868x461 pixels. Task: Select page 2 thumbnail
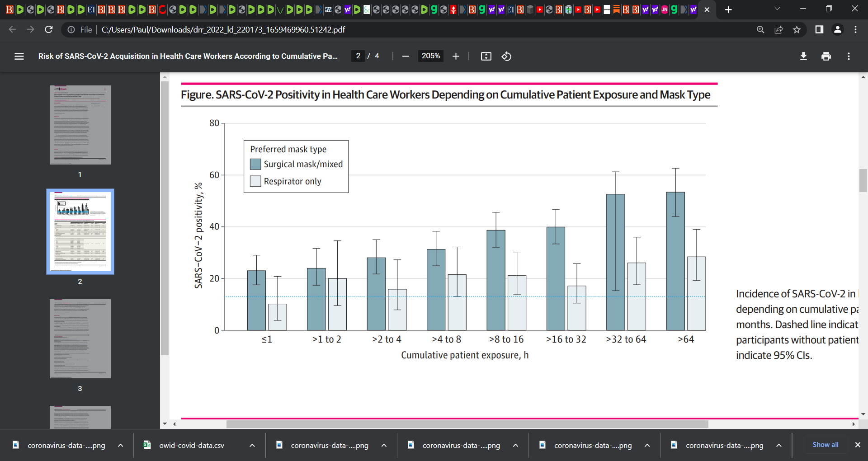point(80,231)
